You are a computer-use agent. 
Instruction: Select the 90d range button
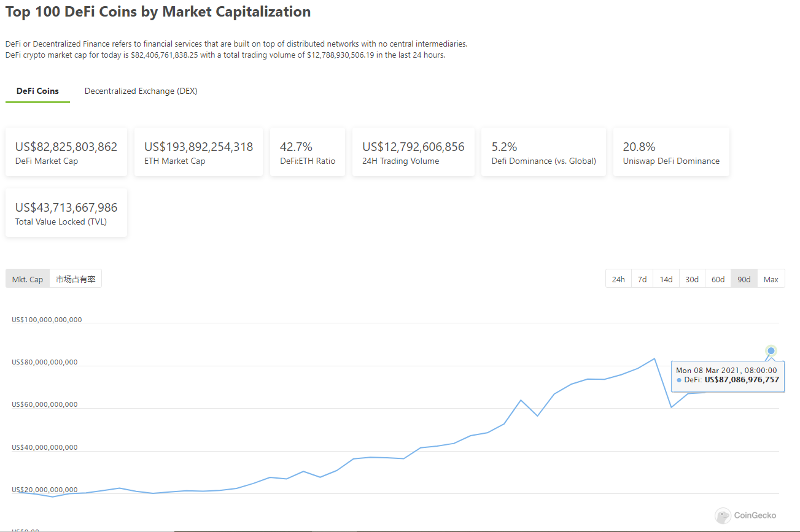(744, 279)
